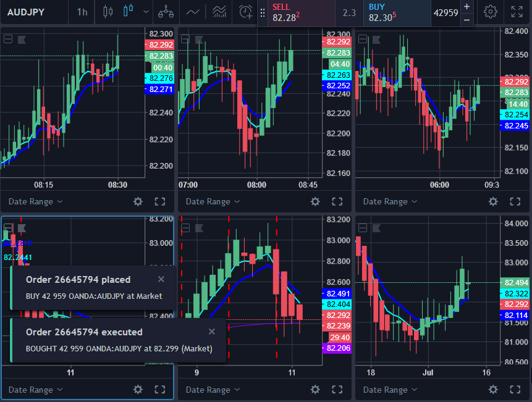The height and width of the screenshot is (402, 532).
Task: Open the Indicators line icon
Action: pos(193,12)
